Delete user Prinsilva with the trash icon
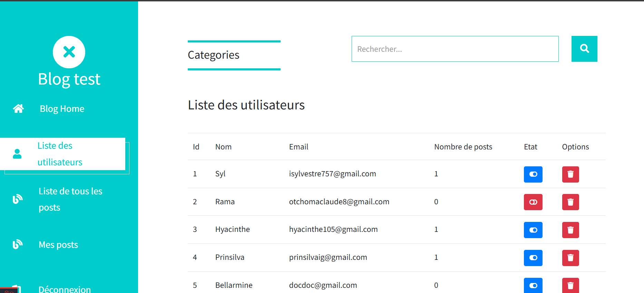644x293 pixels. 570,258
